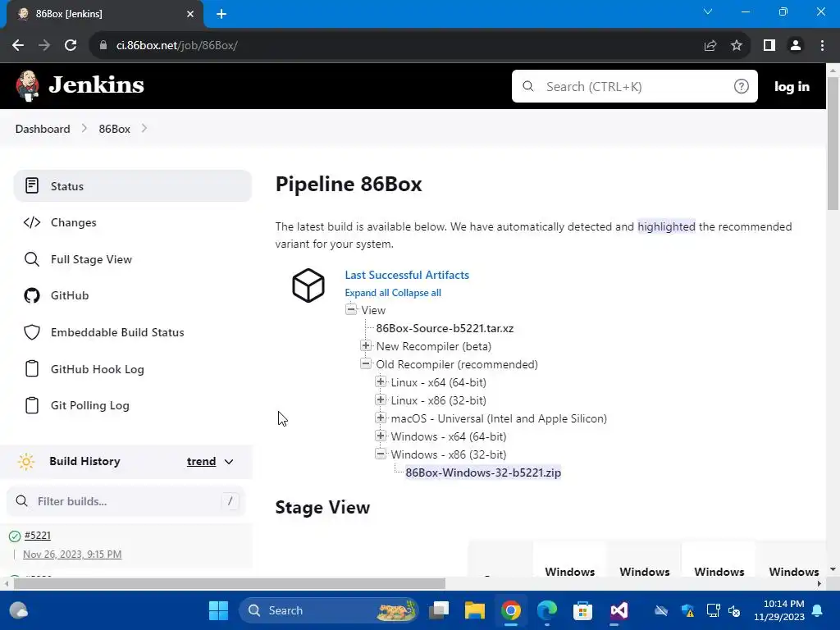The height and width of the screenshot is (630, 840).
Task: Open Status in the sidebar
Action: pos(132,186)
